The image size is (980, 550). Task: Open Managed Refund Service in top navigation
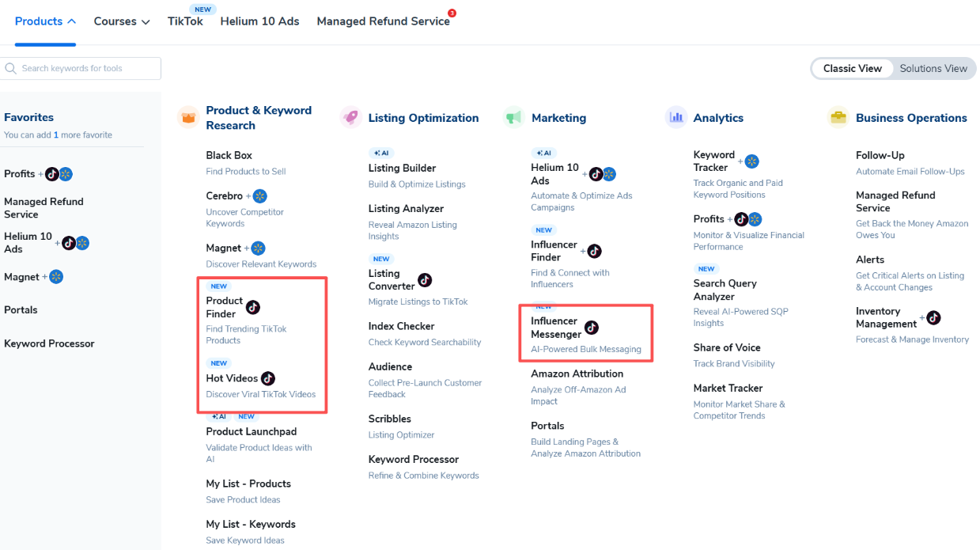pos(383,21)
